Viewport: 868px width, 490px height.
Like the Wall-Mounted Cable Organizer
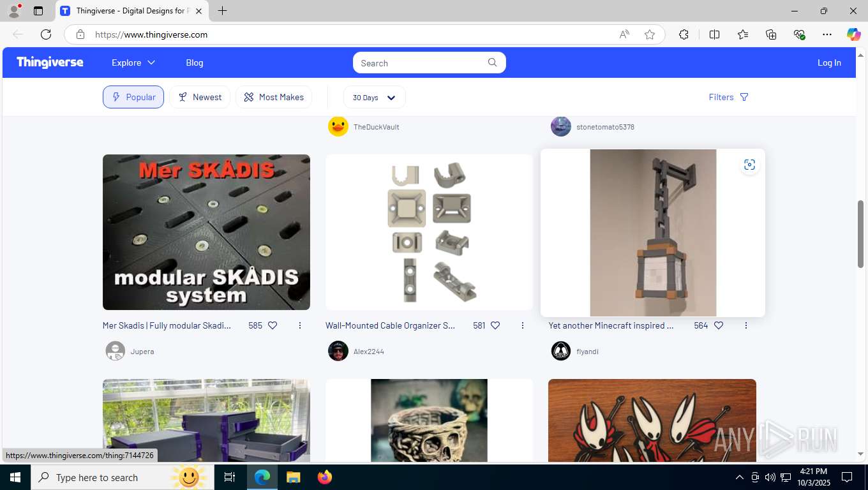[495, 325]
